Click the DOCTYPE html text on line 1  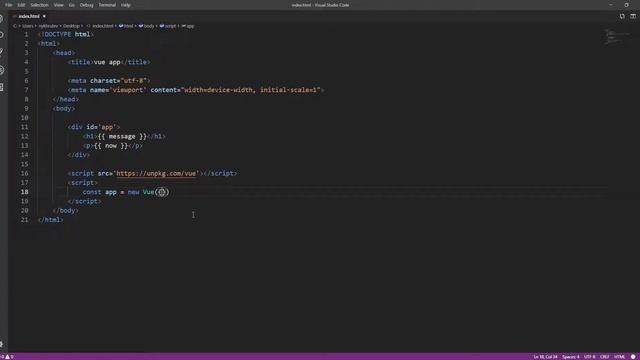point(66,34)
